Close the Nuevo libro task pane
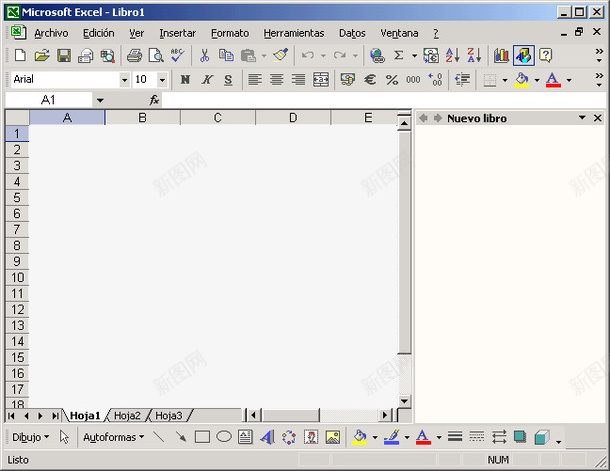This screenshot has width=610, height=471. coord(598,118)
